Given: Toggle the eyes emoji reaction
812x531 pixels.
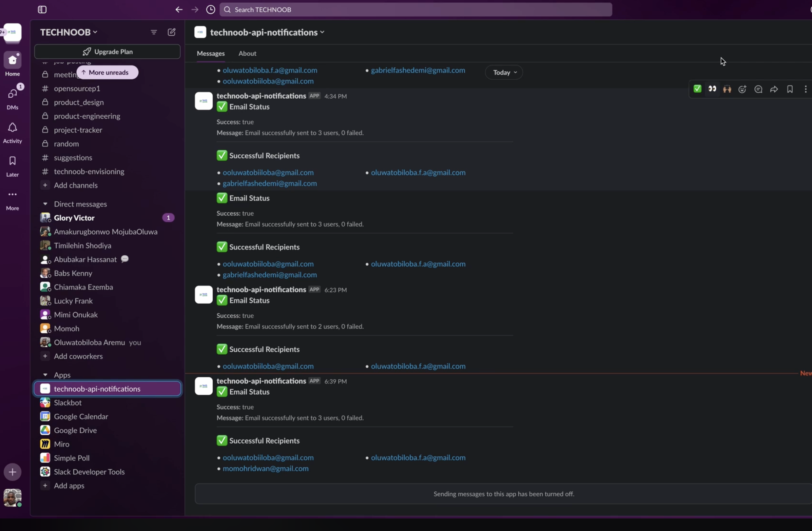Looking at the screenshot, I should coord(712,89).
